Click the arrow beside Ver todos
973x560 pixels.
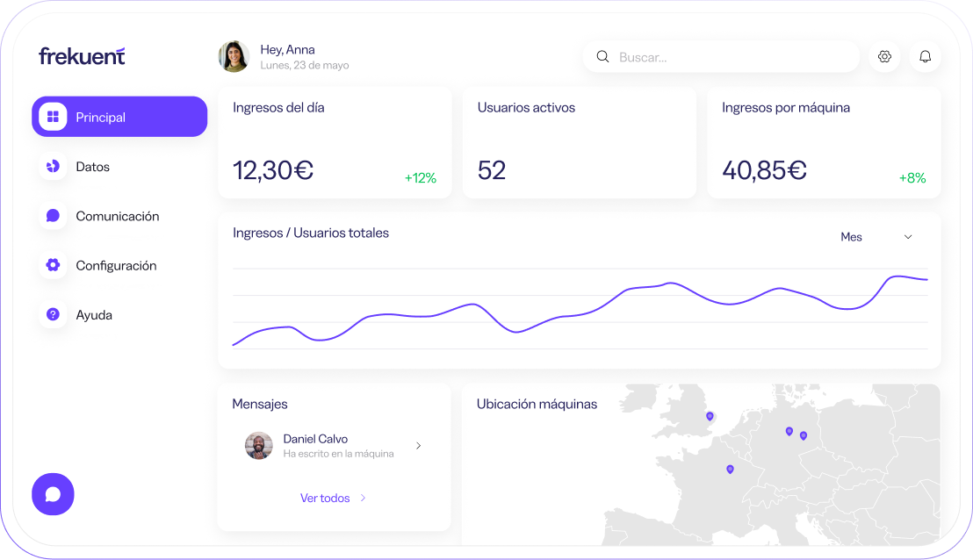(x=363, y=498)
